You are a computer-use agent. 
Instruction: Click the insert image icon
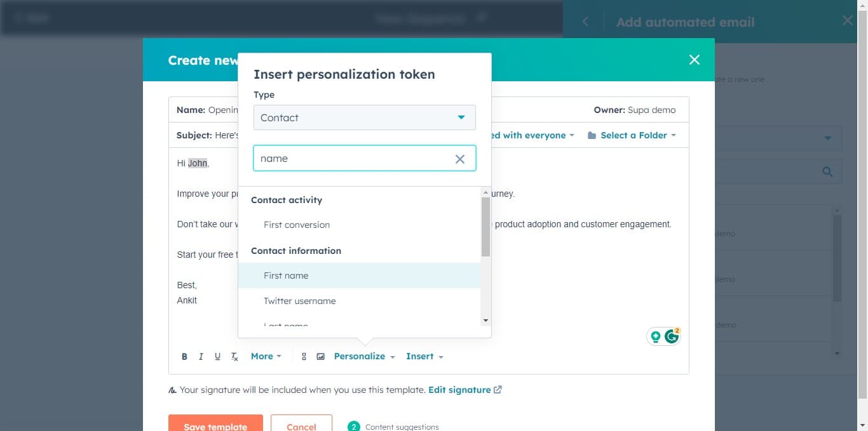321,357
